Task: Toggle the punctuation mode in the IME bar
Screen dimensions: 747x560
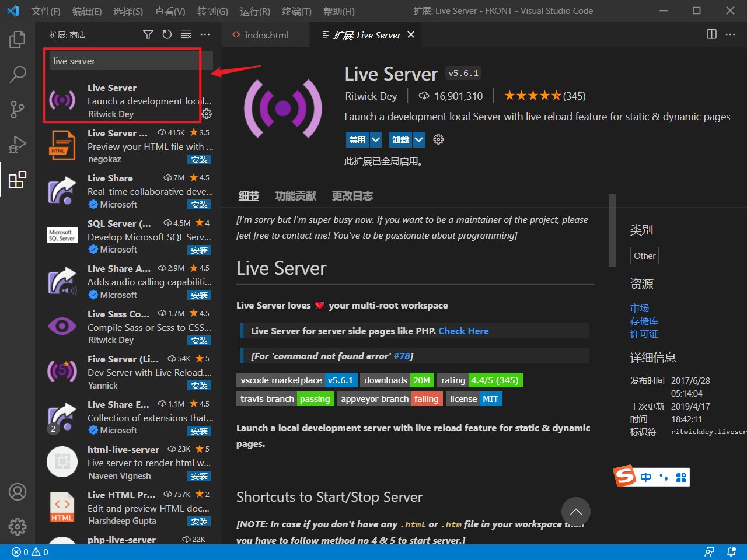Action: click(664, 478)
